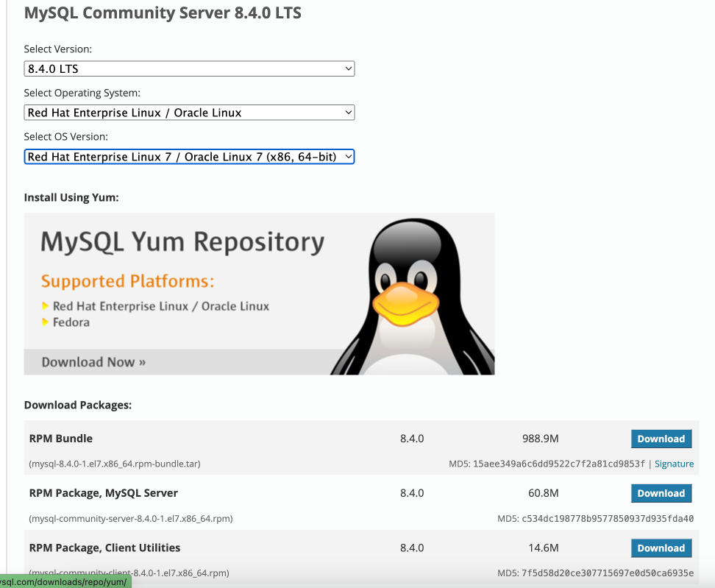Download the MySQL Server RPM package
The image size is (715, 588).
pyautogui.click(x=661, y=493)
